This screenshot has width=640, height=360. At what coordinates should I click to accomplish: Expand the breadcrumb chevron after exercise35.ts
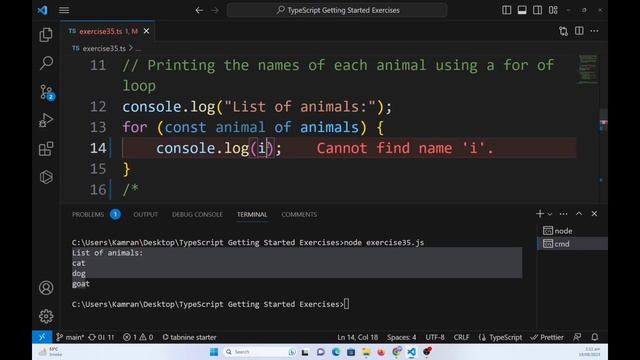click(x=131, y=48)
